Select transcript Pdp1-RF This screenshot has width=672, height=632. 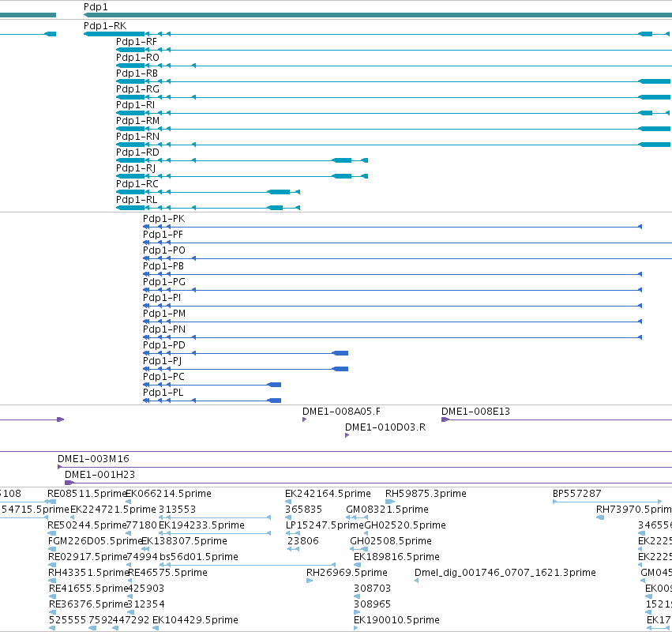click(137, 42)
